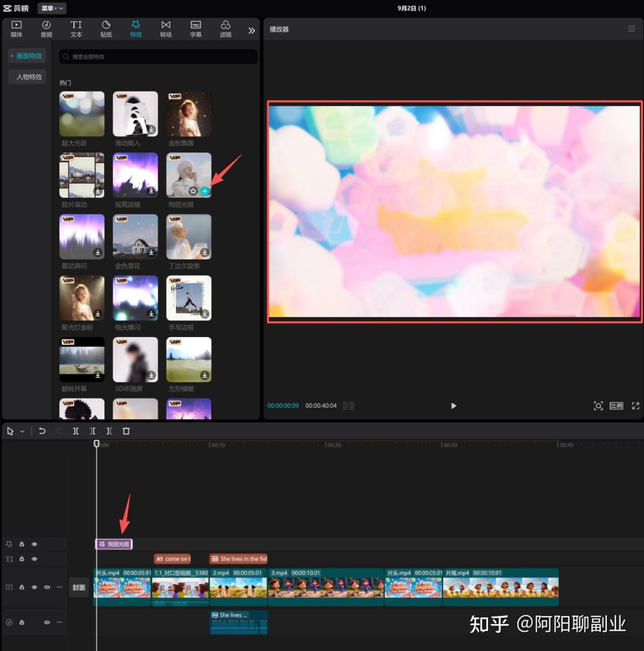Open selection tool dropdown arrow

coord(22,431)
